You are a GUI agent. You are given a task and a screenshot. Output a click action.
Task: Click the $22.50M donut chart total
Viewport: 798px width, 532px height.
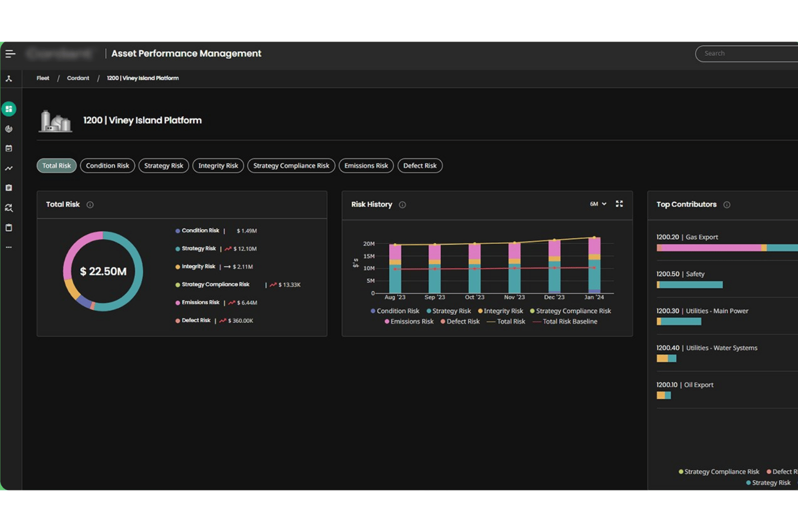pos(103,272)
